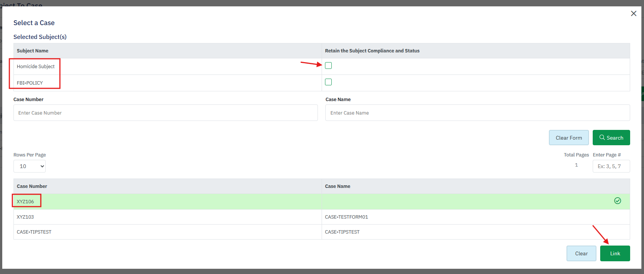
Task: Click the Enter Page # field
Action: click(x=611, y=166)
